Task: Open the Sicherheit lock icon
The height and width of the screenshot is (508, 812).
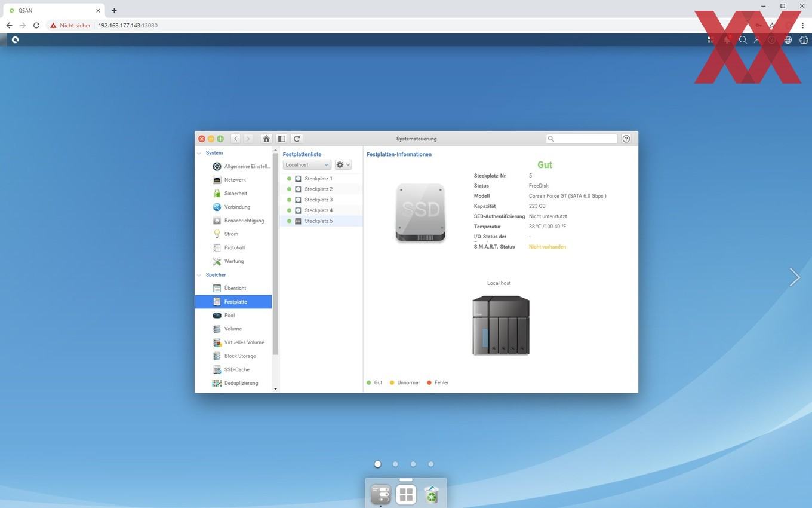Action: [217, 194]
